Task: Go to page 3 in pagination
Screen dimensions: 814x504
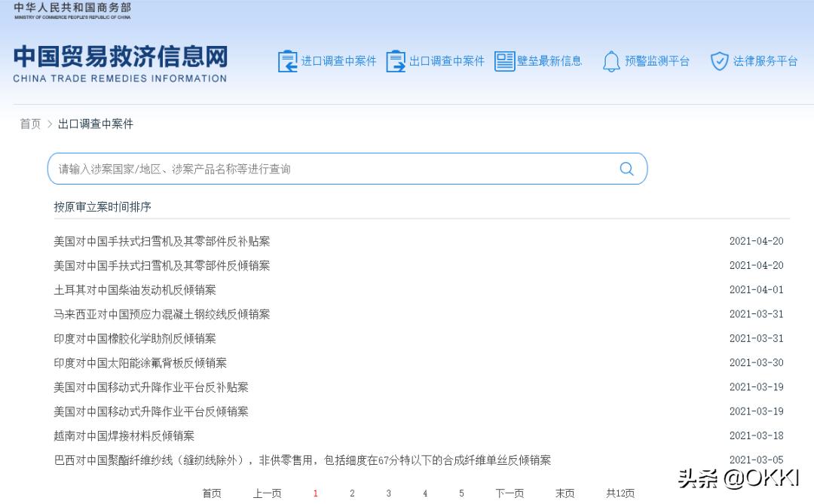Action: click(388, 493)
